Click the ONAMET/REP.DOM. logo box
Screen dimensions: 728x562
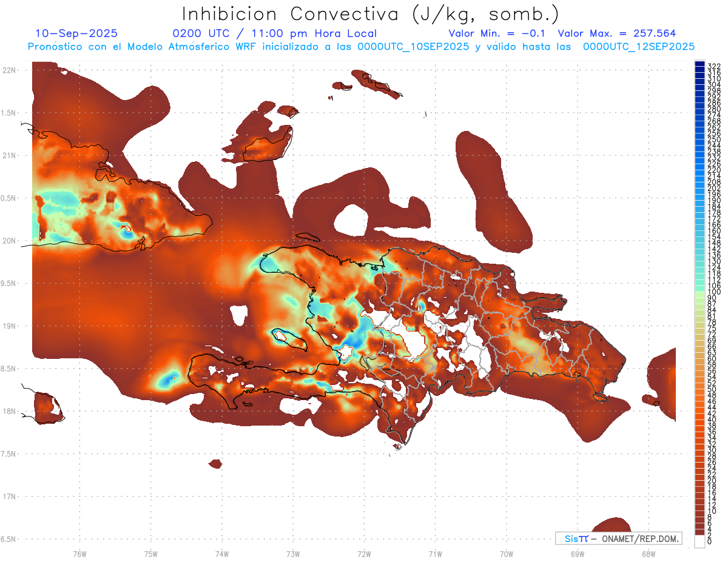tap(618, 538)
